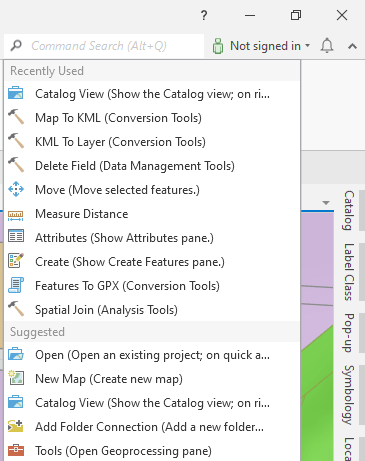Click the hammer icon beside Spatial Join
Screen dimensions: 365x461
(x=16, y=309)
